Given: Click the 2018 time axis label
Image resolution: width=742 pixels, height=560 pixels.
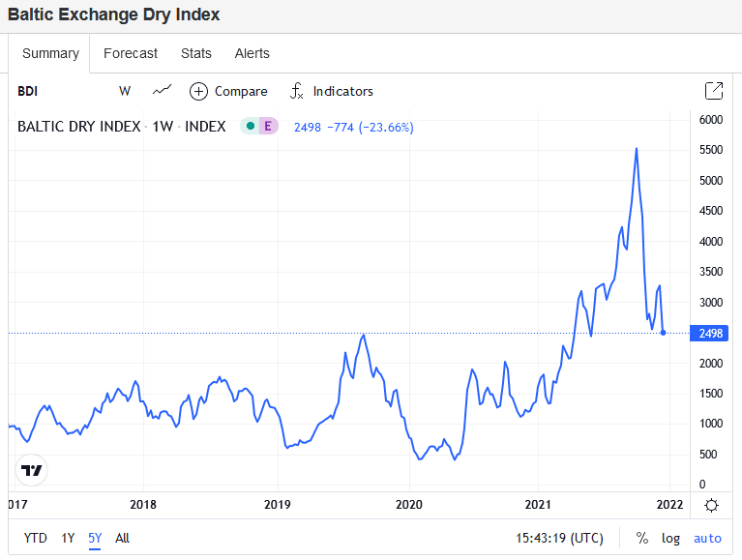Looking at the screenshot, I should [143, 505].
